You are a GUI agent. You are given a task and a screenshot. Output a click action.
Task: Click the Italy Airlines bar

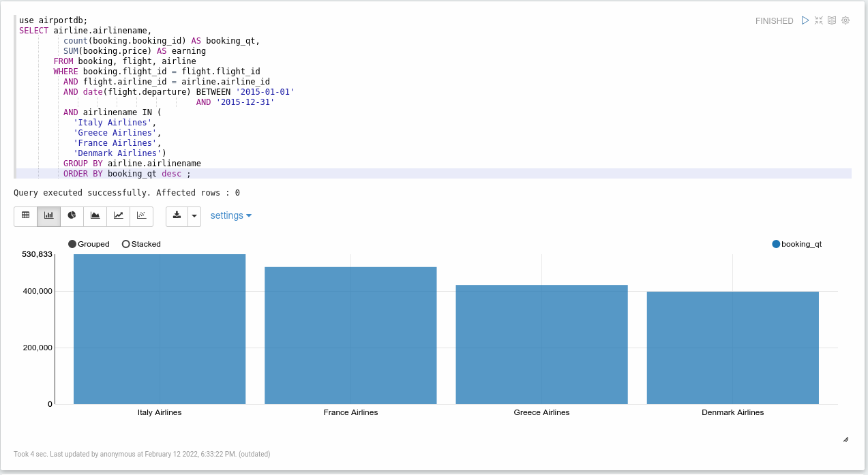(160, 329)
